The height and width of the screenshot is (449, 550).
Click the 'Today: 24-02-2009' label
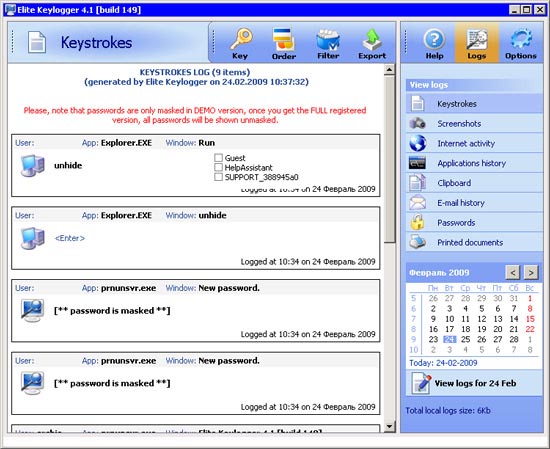443,363
